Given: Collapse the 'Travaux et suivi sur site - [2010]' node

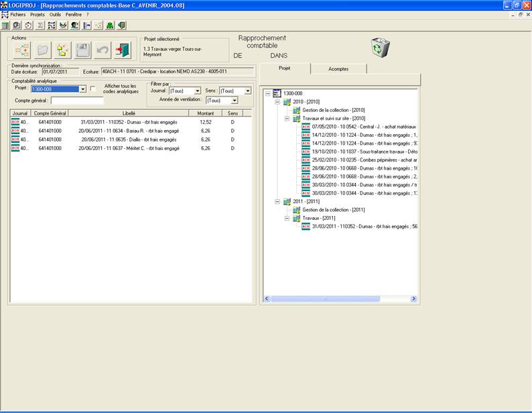Looking at the screenshot, I should [287, 118].
